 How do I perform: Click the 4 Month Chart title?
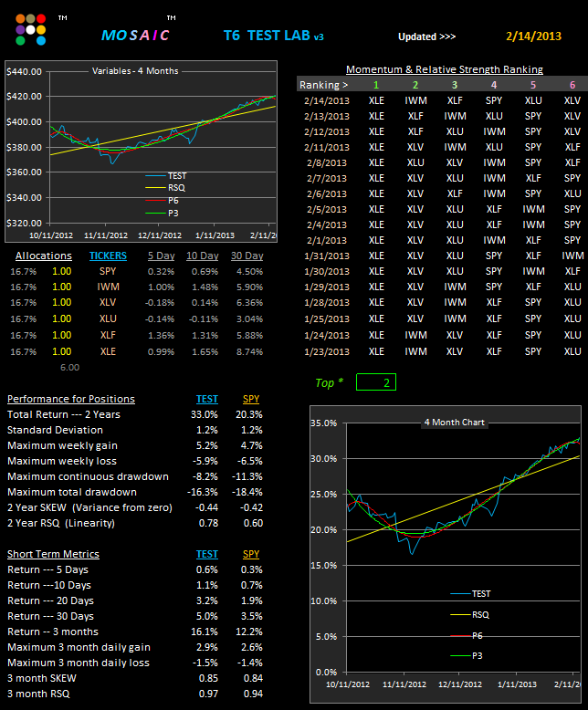pyautogui.click(x=455, y=422)
